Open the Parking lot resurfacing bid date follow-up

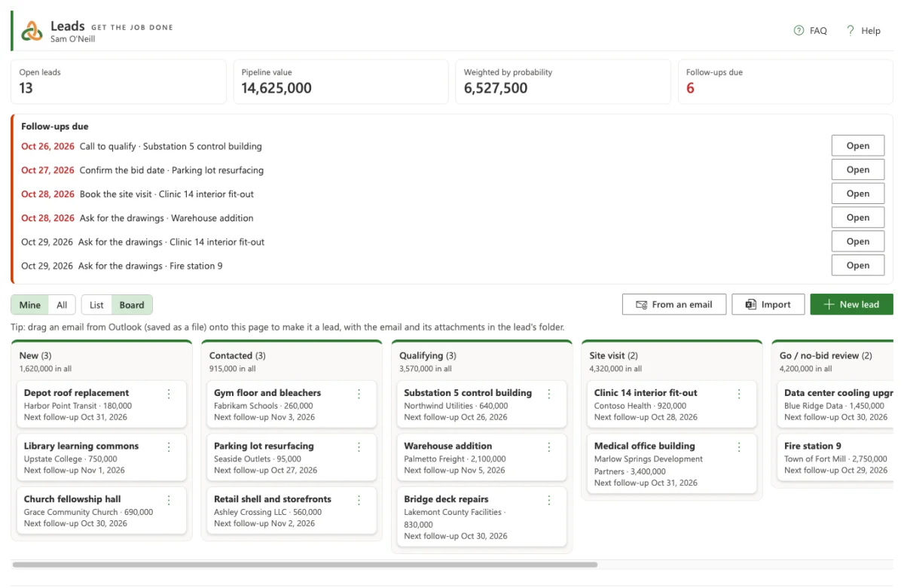coord(858,170)
